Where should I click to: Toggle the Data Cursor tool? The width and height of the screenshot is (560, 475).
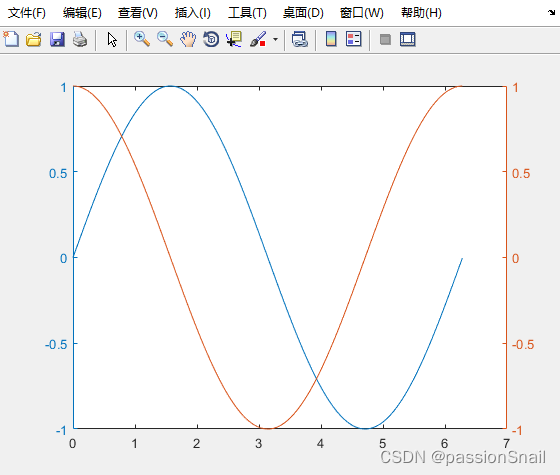tap(234, 39)
